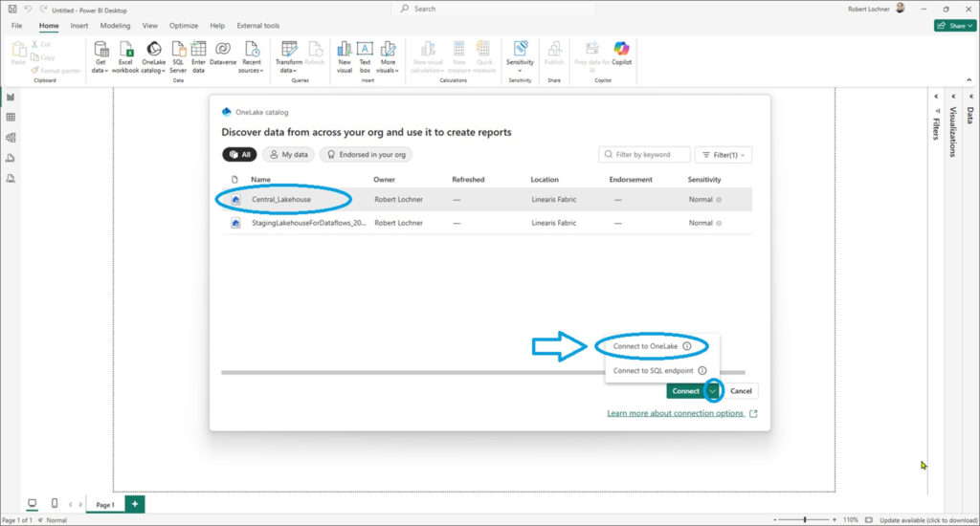Open Copilot from the ribbon

(622, 49)
